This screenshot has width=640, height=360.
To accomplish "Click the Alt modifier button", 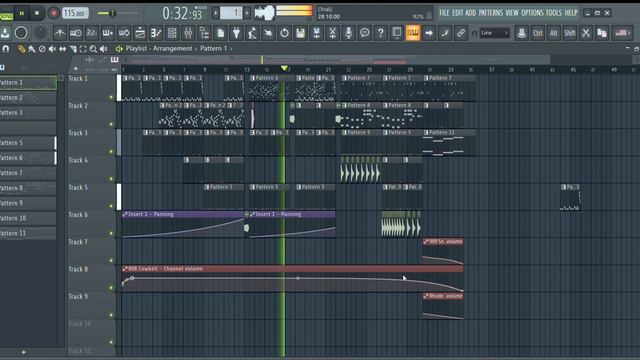I will [x=553, y=33].
